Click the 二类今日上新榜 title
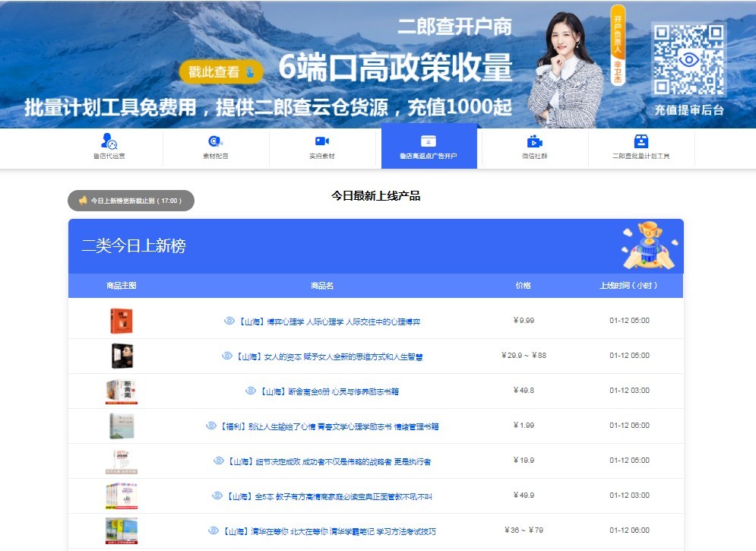Viewport: 756px width, 551px height. tap(134, 245)
